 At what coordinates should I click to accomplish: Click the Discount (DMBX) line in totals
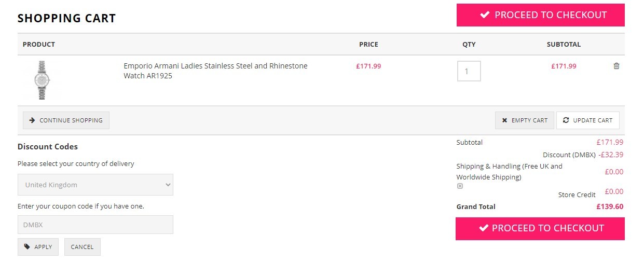(x=583, y=155)
